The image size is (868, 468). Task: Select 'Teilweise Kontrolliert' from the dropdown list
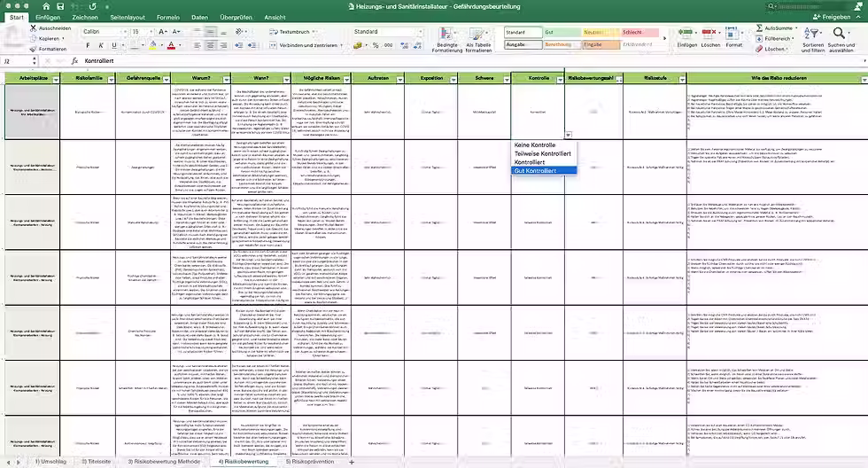(x=544, y=153)
